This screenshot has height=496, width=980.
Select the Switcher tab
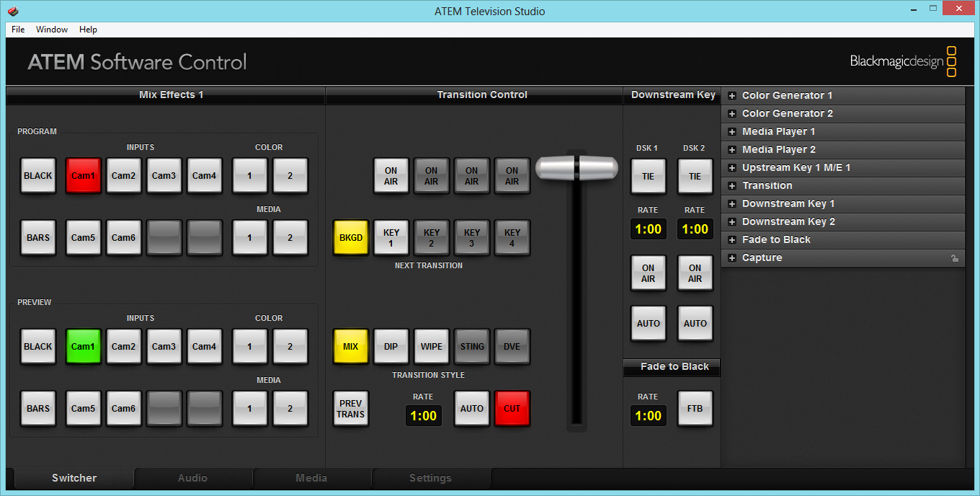(74, 478)
